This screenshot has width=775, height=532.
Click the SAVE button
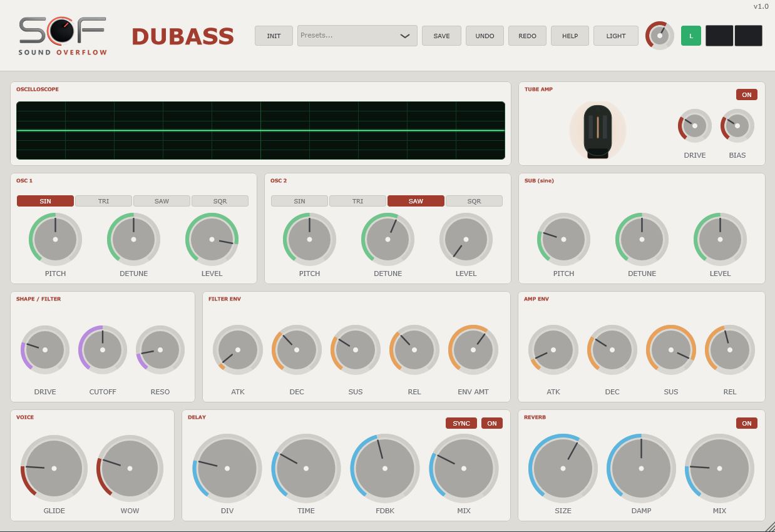pyautogui.click(x=441, y=36)
